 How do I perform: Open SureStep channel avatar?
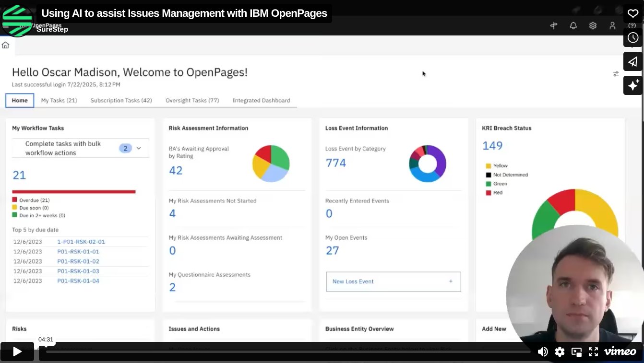(x=17, y=20)
